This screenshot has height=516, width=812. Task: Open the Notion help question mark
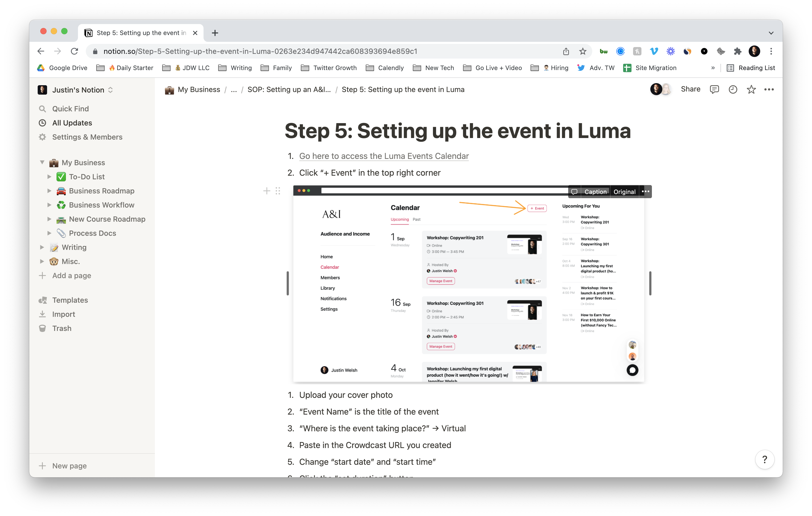[x=764, y=459]
